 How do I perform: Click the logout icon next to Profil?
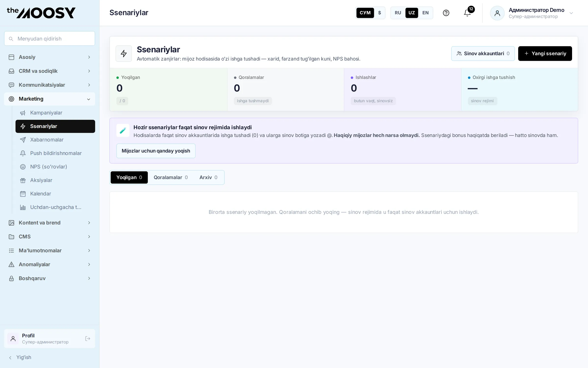click(x=87, y=339)
